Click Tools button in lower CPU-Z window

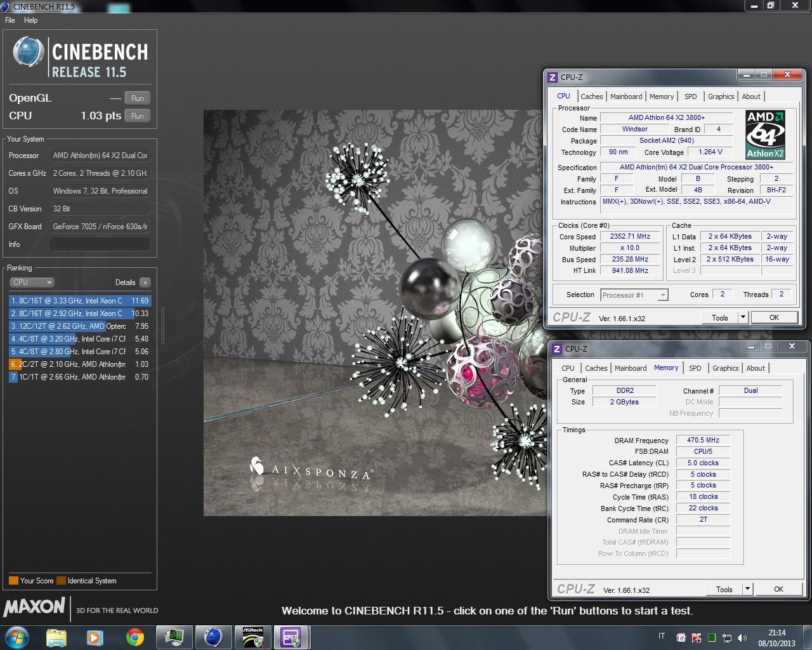click(724, 589)
